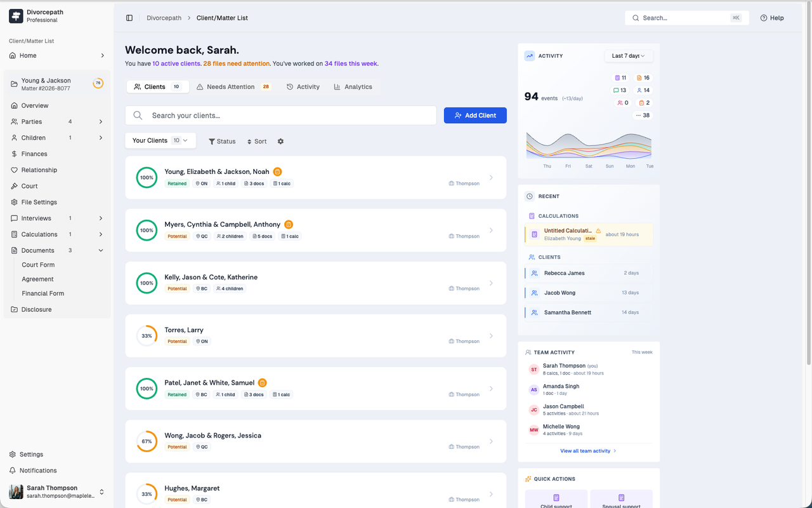This screenshot has width=812, height=508.
Task: Open the Status filter
Action: tap(222, 141)
